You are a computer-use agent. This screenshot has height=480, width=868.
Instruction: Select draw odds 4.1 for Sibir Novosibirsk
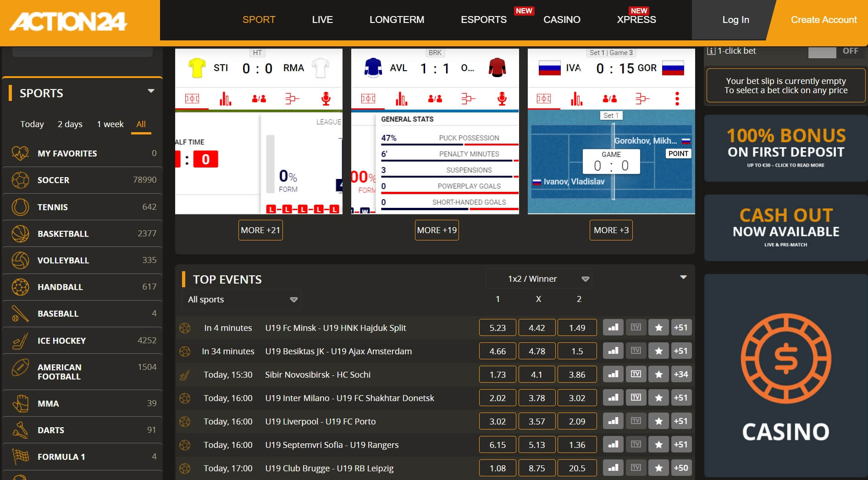[537, 374]
